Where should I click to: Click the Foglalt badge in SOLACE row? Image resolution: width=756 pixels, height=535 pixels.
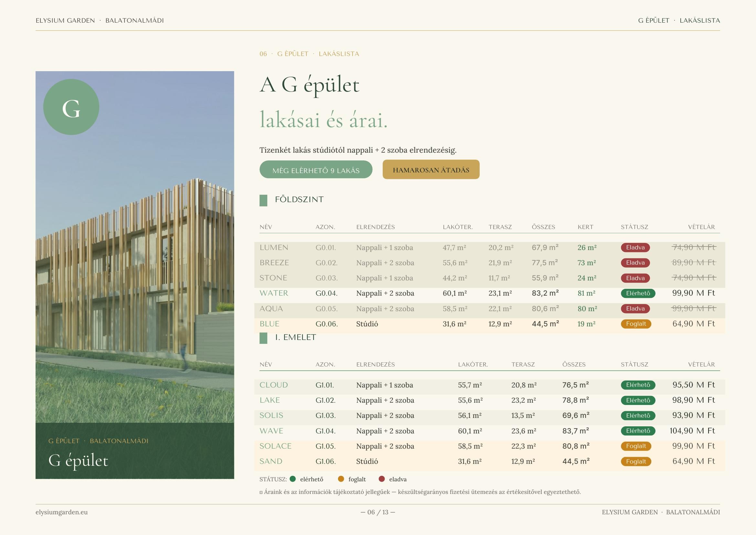[x=636, y=446]
